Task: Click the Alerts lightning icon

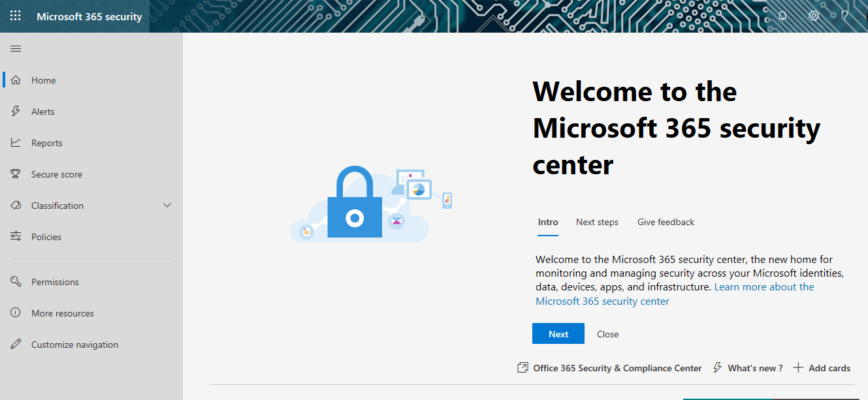Action: [16, 112]
